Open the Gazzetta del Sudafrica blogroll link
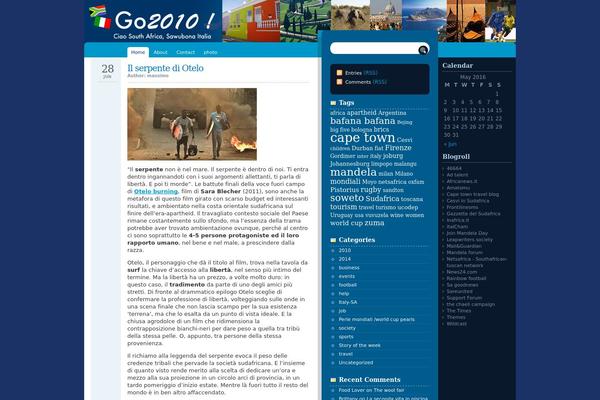Image resolution: width=600 pixels, height=400 pixels. click(x=473, y=214)
